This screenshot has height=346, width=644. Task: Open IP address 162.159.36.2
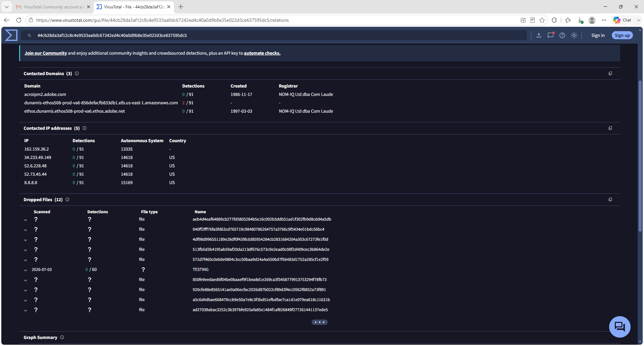(x=37, y=149)
